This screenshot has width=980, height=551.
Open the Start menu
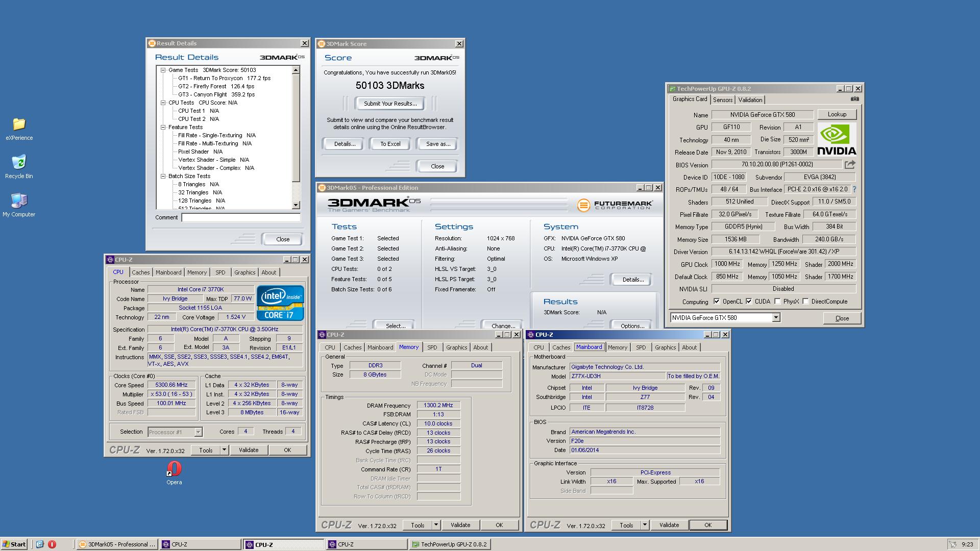pyautogui.click(x=14, y=544)
